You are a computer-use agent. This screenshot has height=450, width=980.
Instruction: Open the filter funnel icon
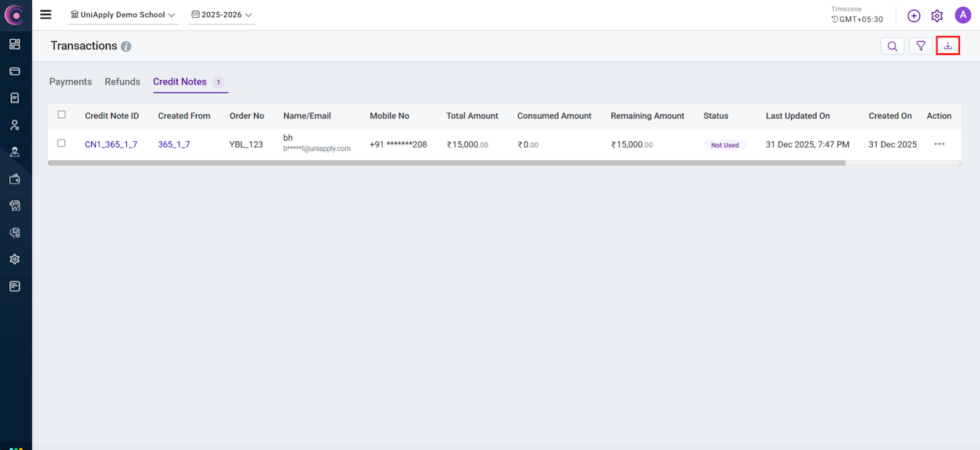pos(921,46)
